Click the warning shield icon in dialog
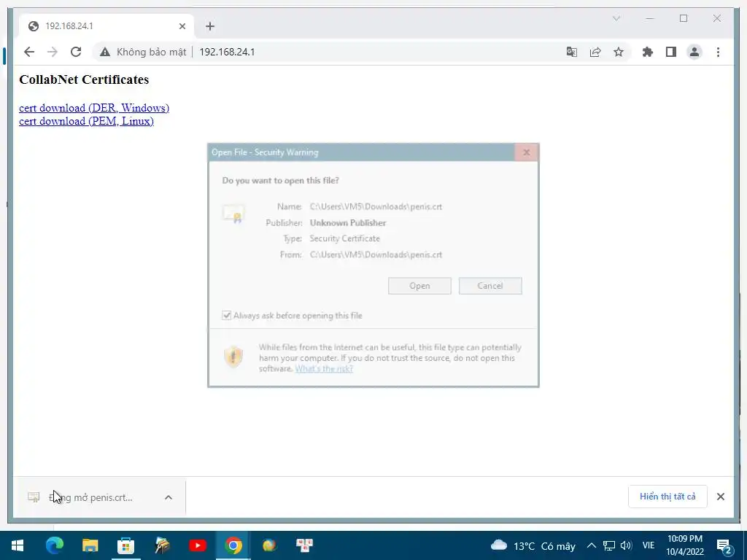 click(233, 357)
